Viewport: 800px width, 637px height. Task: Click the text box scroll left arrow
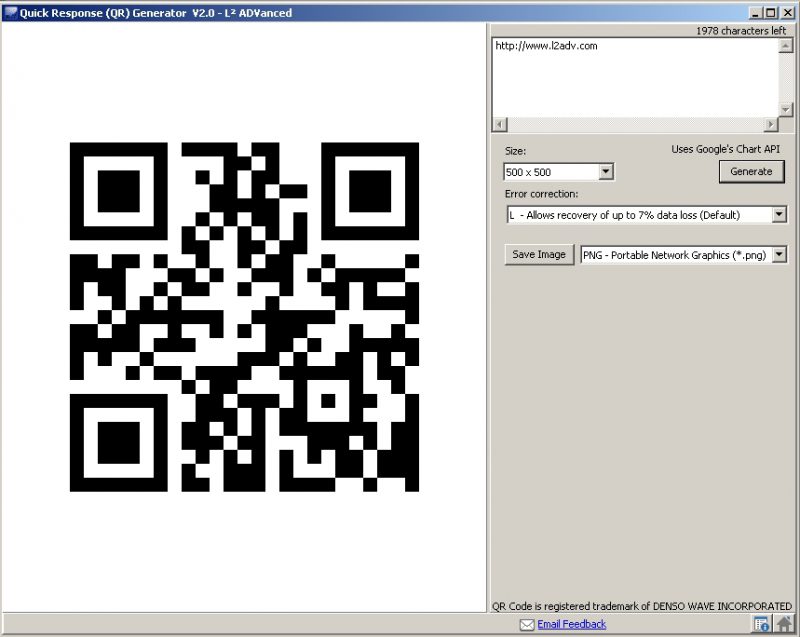500,124
